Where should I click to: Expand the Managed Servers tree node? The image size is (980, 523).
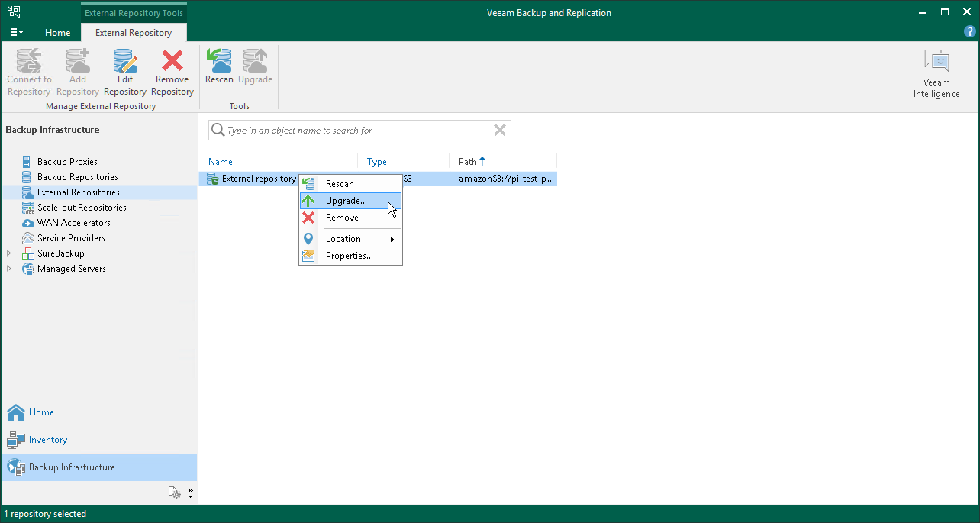pos(8,268)
